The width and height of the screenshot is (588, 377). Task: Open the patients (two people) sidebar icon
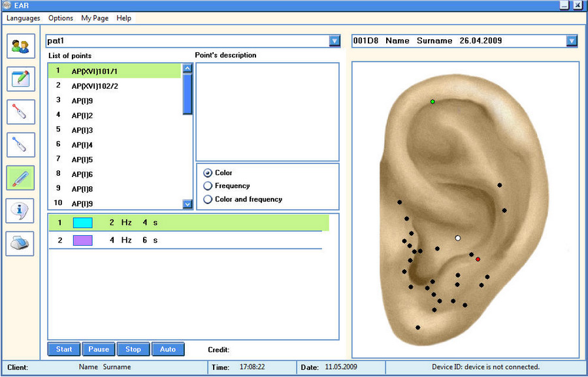click(x=20, y=46)
